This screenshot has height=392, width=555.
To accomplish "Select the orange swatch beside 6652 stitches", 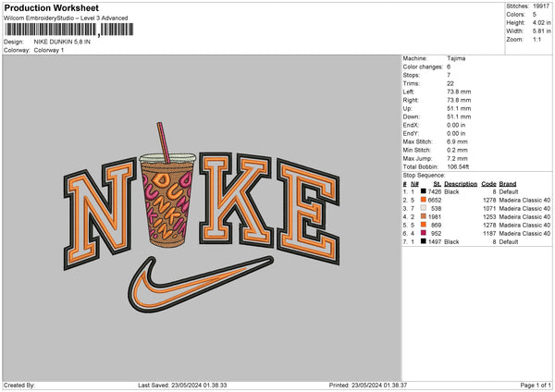I will (x=424, y=200).
